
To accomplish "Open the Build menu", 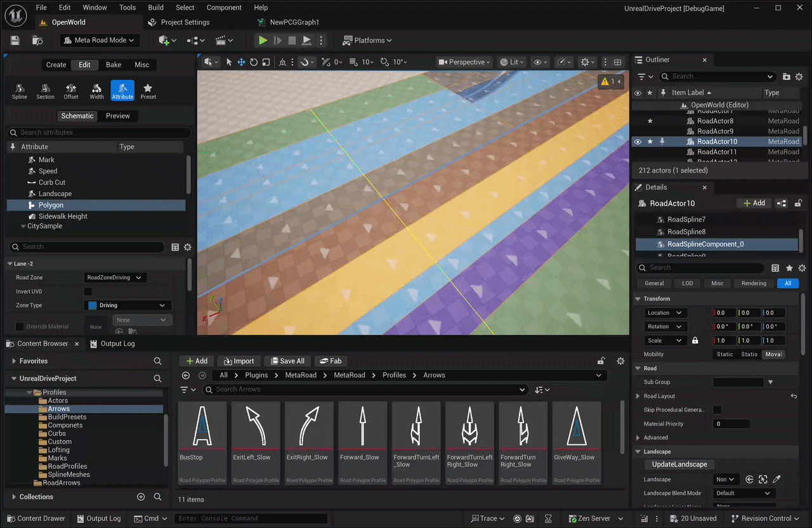I will [155, 8].
